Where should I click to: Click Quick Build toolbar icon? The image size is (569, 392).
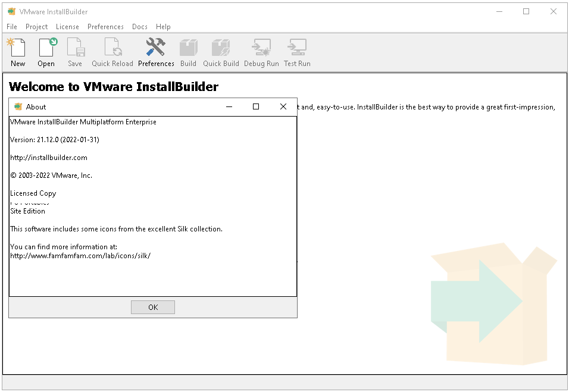[221, 52]
